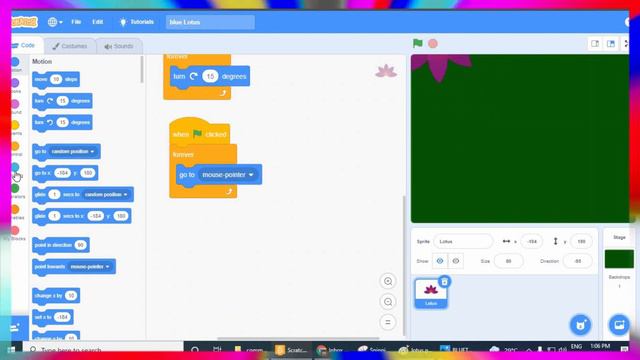Image resolution: width=640 pixels, height=360 pixels.
Task: Click the green flag above the stage
Action: pyautogui.click(x=417, y=43)
